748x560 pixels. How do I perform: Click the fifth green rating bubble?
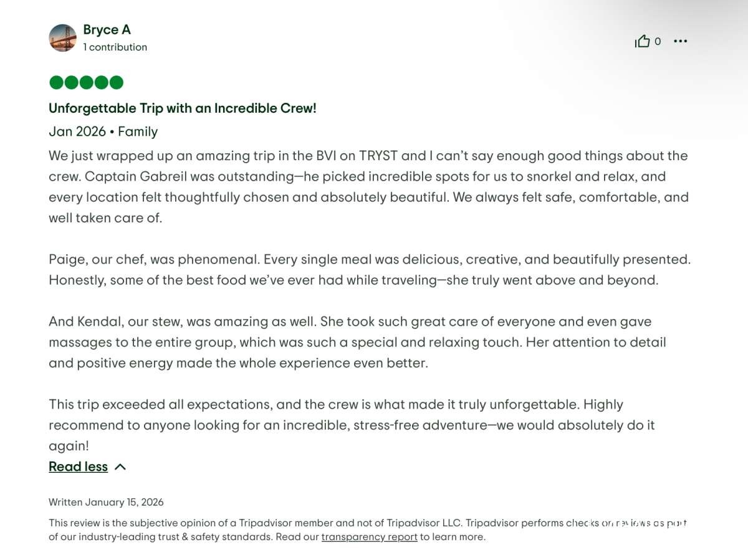[117, 82]
